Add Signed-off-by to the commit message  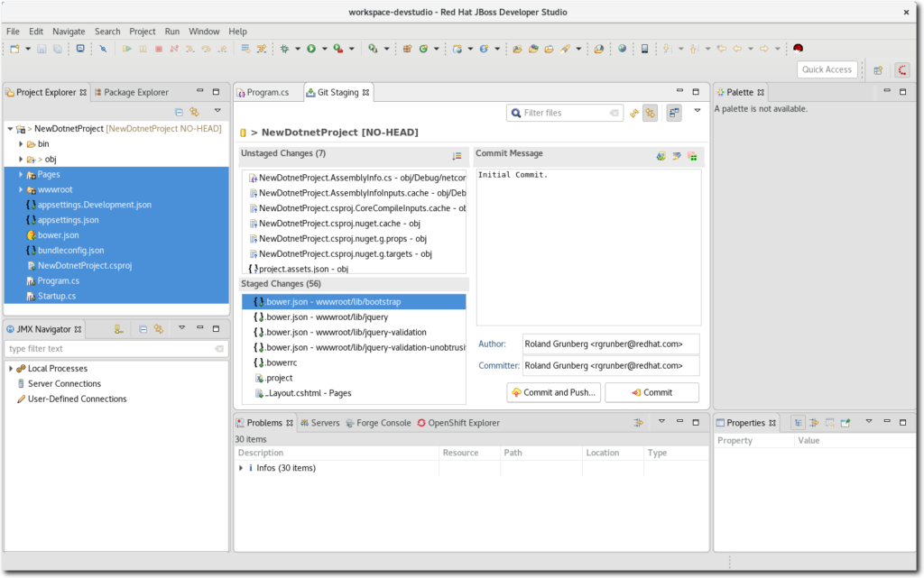tap(676, 156)
